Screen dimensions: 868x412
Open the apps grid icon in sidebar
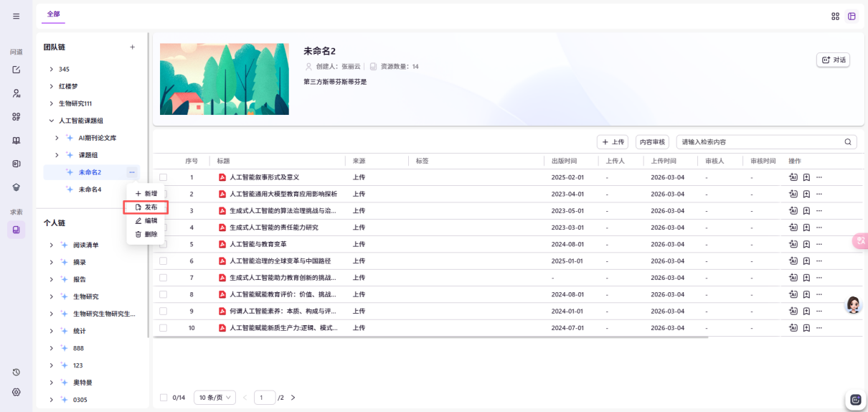[x=16, y=116]
